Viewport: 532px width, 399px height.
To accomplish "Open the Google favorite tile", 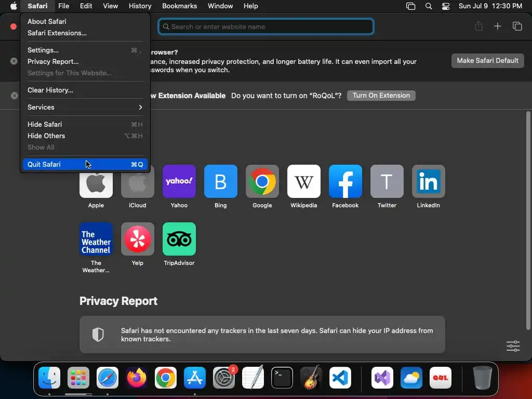I will click(262, 181).
